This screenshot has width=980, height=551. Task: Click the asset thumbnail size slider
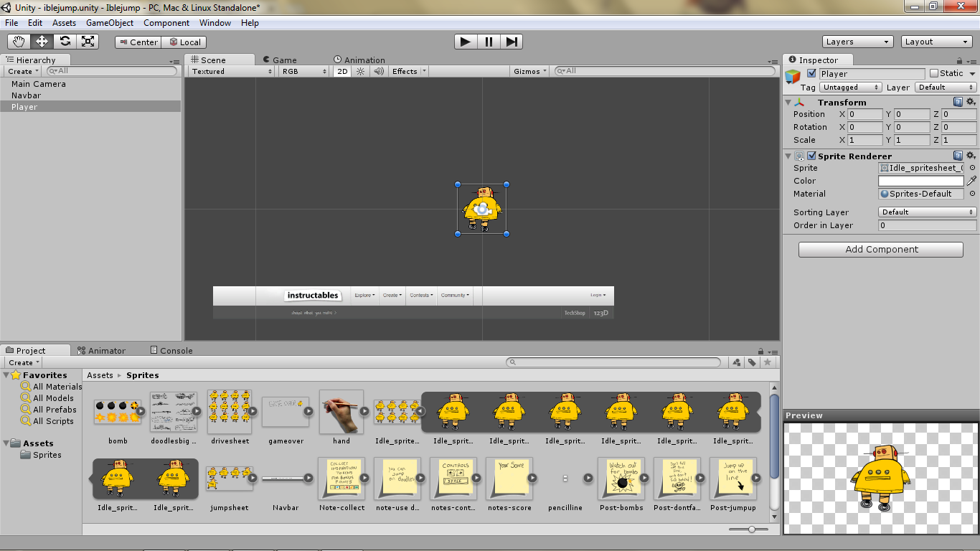[x=750, y=529]
